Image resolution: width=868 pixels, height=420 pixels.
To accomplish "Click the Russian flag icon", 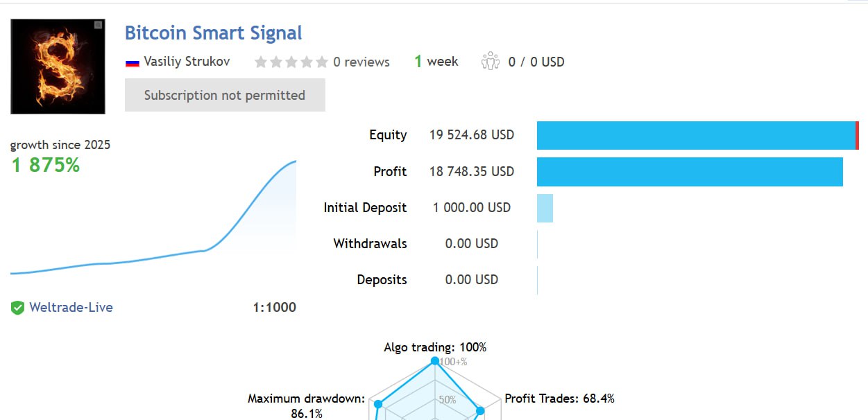I will (x=132, y=62).
